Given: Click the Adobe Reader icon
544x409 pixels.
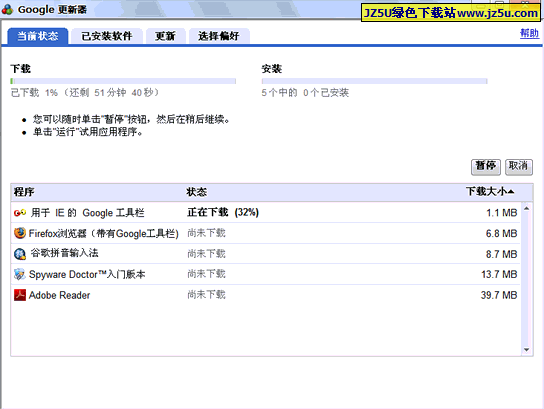Looking at the screenshot, I should click(20, 295).
